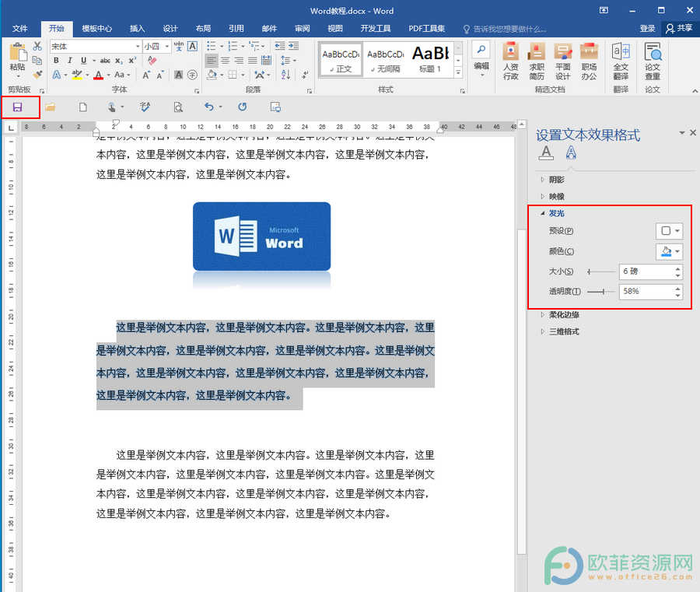Open the font color dropdown arrow
Viewport: 700px width, 592px height.
point(108,75)
